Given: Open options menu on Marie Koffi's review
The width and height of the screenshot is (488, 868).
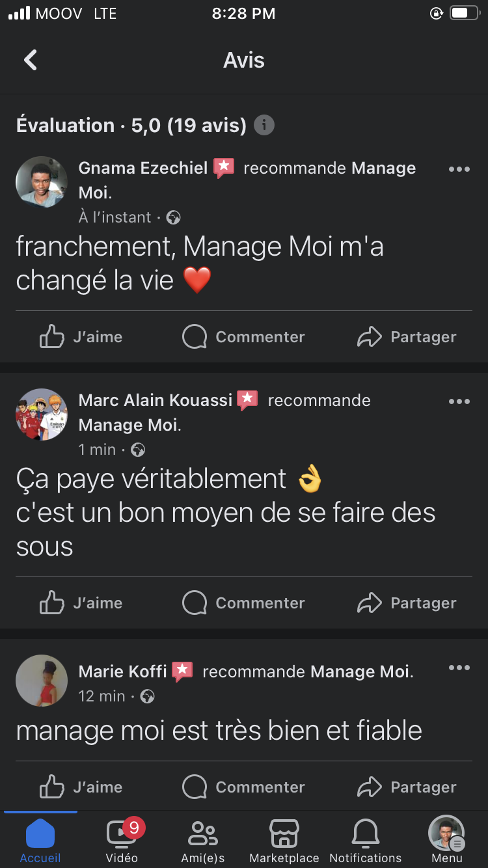Looking at the screenshot, I should point(459,668).
